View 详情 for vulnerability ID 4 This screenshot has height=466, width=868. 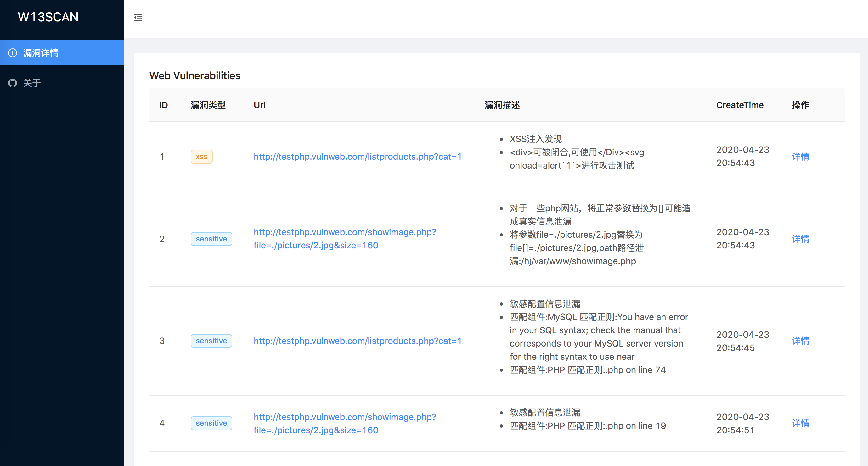[x=801, y=423]
